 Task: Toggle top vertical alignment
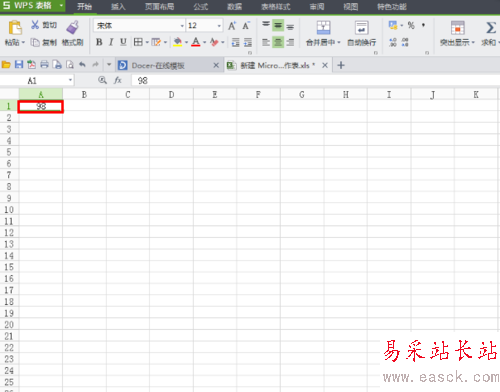(x=266, y=25)
